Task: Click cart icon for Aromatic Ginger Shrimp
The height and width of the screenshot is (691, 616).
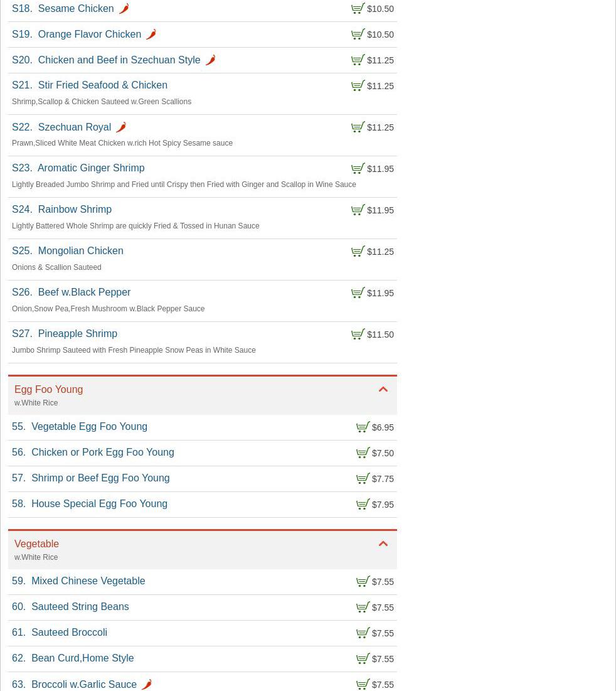Action: point(358,168)
